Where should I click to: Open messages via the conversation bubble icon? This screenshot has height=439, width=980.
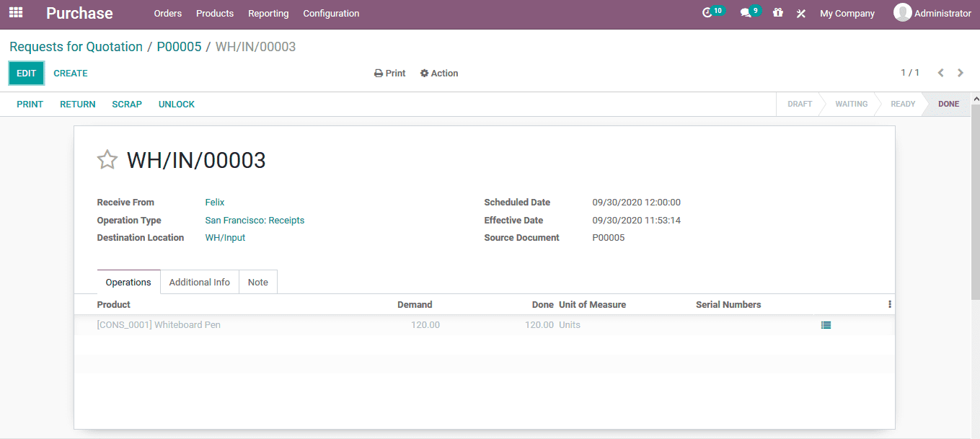(747, 12)
